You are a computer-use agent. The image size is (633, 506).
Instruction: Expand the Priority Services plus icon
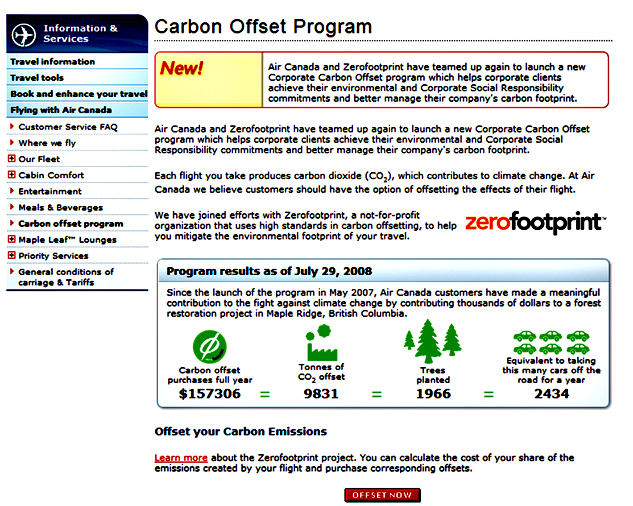click(x=12, y=255)
